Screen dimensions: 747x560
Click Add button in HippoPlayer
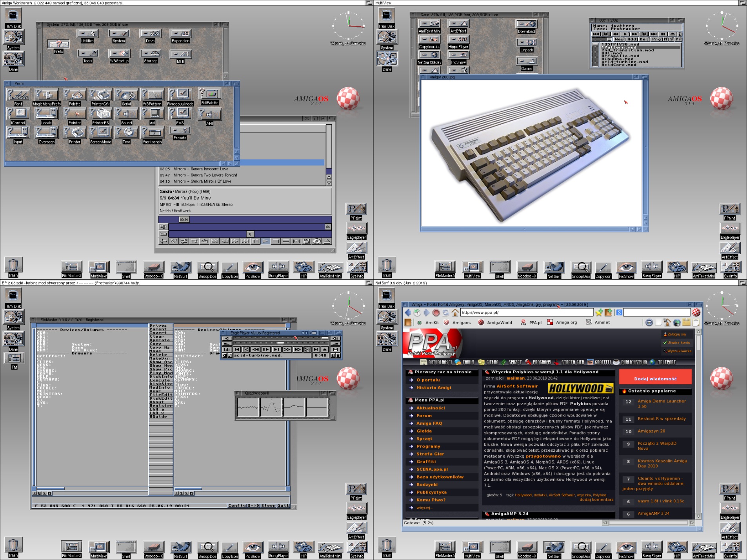coord(632,39)
